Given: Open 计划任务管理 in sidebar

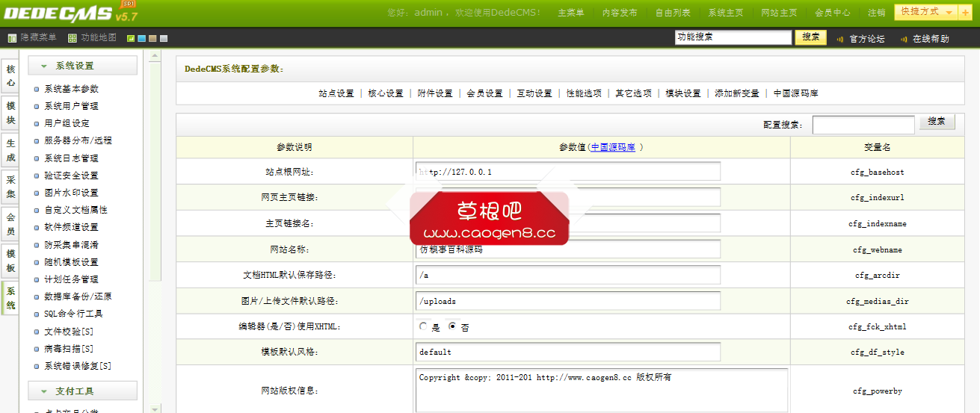Looking at the screenshot, I should tap(71, 279).
